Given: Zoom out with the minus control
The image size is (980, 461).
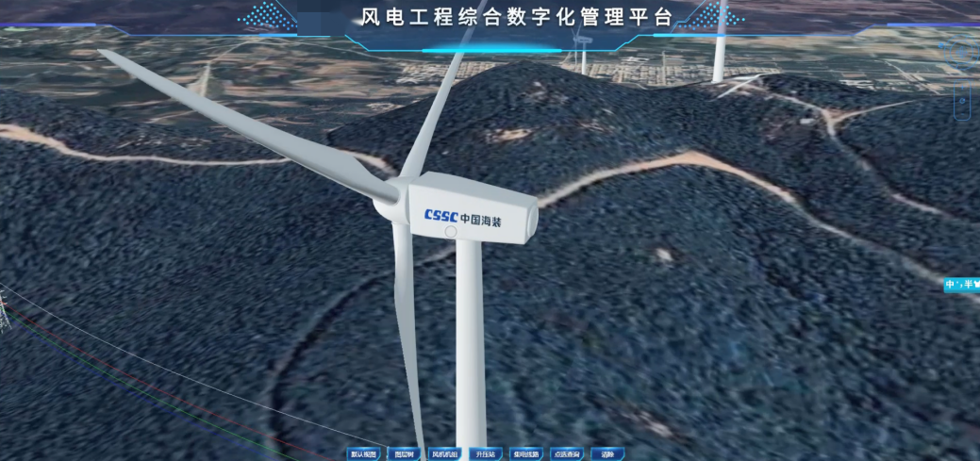Looking at the screenshot, I should (962, 115).
